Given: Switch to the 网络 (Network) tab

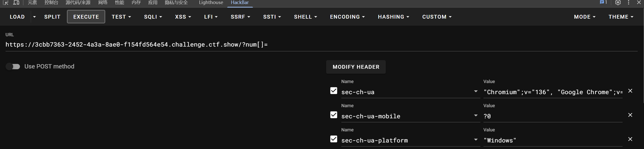Looking at the screenshot, I should click(103, 3).
